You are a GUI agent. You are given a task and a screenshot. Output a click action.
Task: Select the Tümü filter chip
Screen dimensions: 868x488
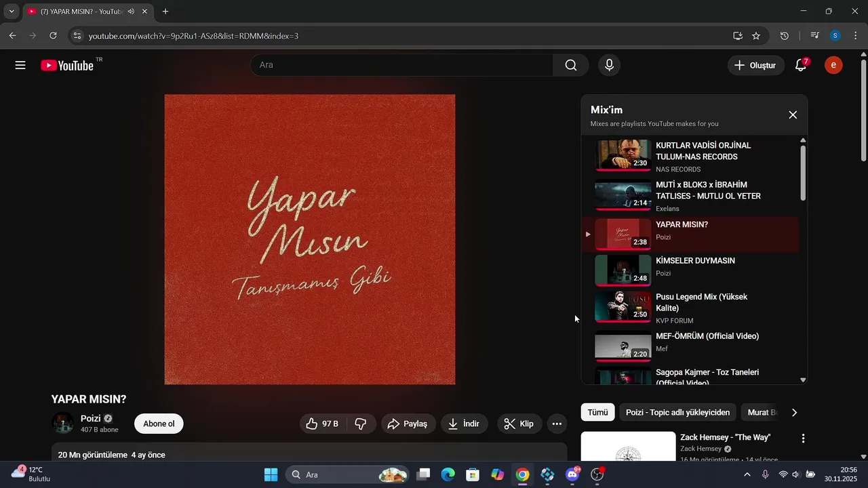click(x=597, y=412)
